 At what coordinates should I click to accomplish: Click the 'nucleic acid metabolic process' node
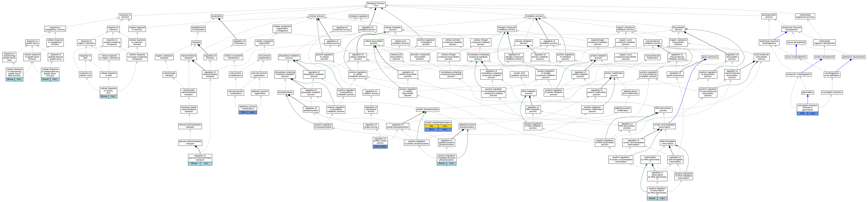click(519, 74)
